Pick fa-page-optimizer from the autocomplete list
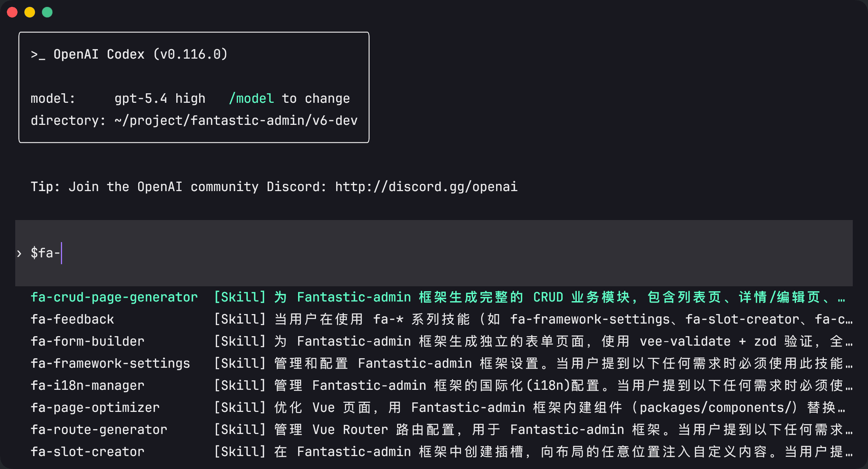This screenshot has width=868, height=469. 95,408
